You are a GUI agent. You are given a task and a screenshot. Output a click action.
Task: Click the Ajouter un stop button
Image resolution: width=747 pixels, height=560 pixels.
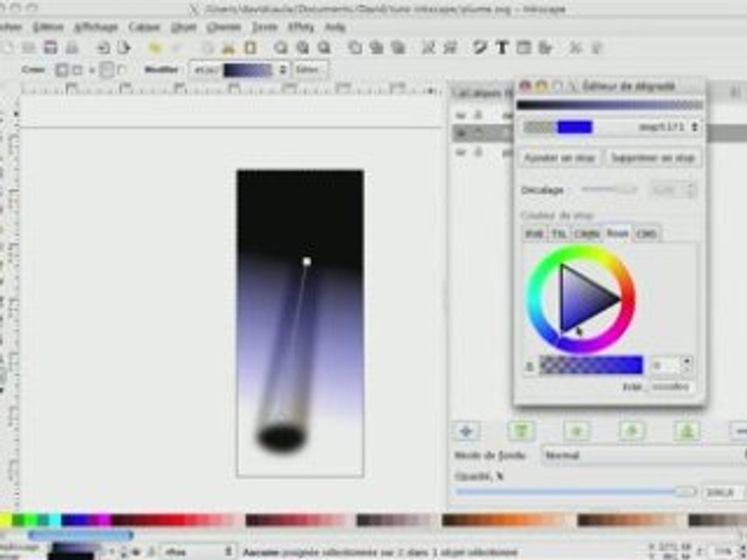tap(559, 158)
